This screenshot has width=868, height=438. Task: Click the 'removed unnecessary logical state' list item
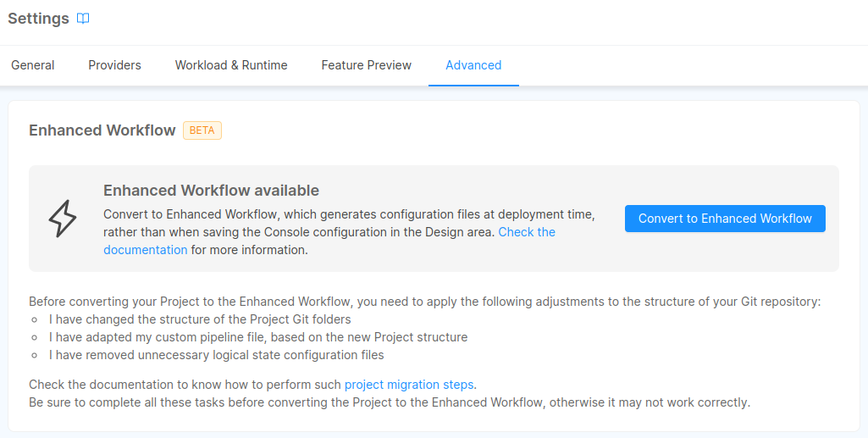coord(217,355)
